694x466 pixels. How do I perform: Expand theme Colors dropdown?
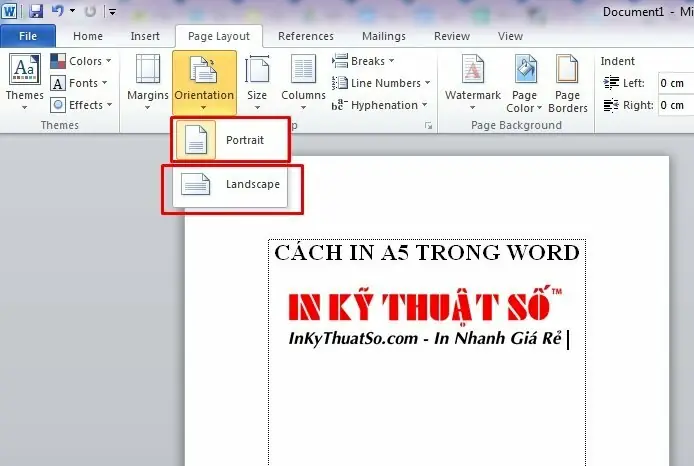[x=81, y=61]
